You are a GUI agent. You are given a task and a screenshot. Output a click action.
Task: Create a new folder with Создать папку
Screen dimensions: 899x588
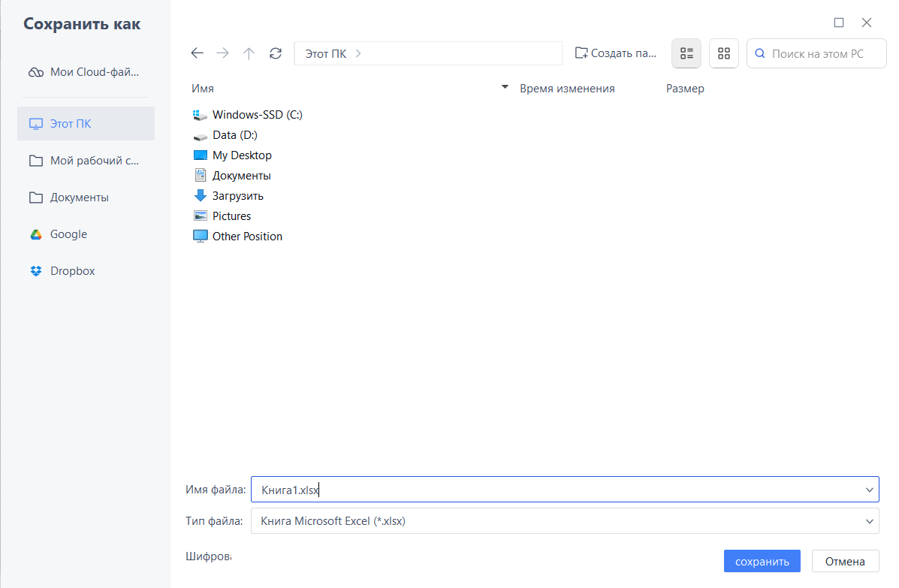click(616, 53)
